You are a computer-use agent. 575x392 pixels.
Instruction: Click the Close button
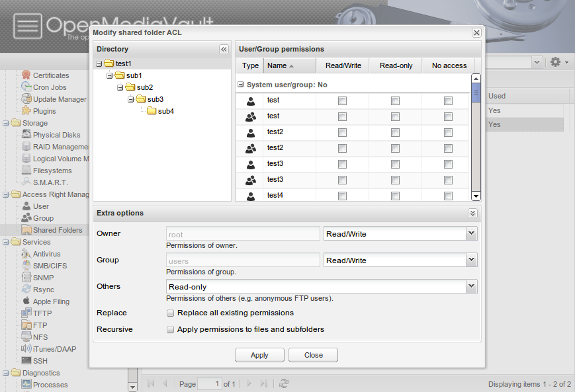click(x=312, y=354)
